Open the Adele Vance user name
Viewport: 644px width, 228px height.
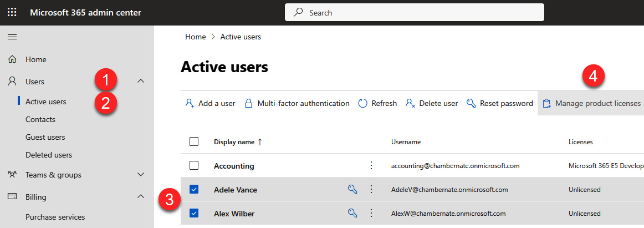(236, 190)
